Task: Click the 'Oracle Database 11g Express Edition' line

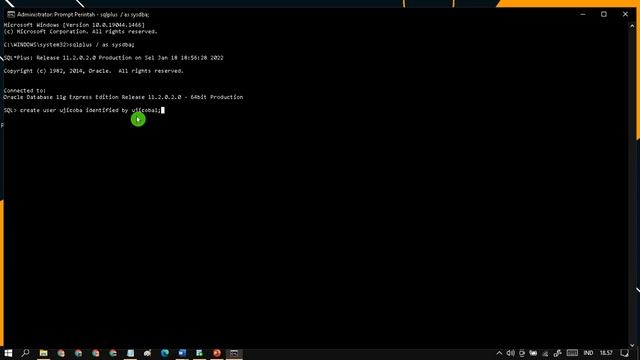Action: point(123,97)
